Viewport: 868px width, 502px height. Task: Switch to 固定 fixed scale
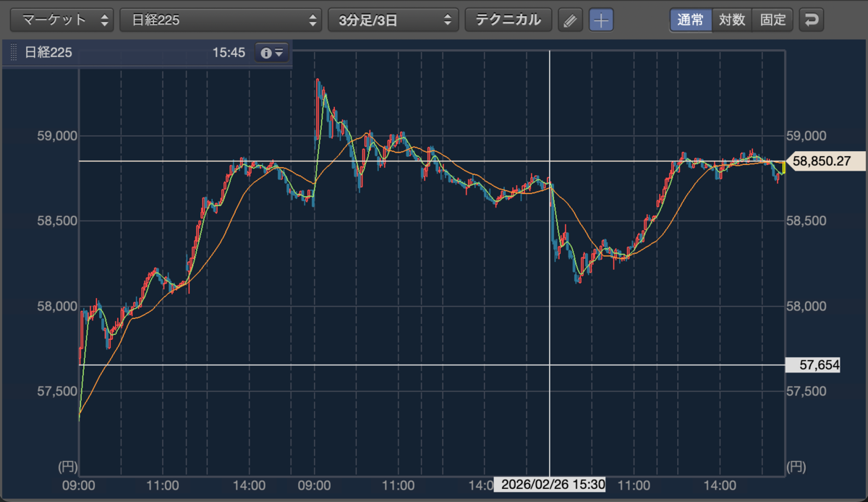coord(773,20)
